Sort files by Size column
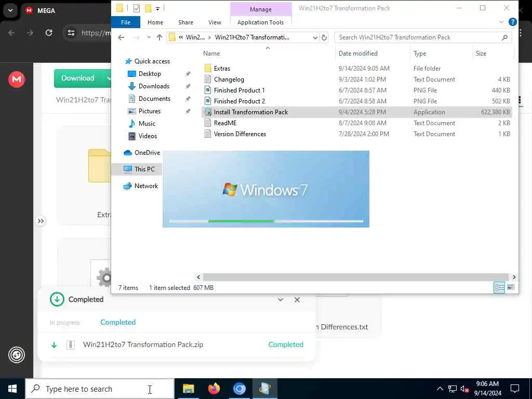532x399 pixels. [x=481, y=54]
